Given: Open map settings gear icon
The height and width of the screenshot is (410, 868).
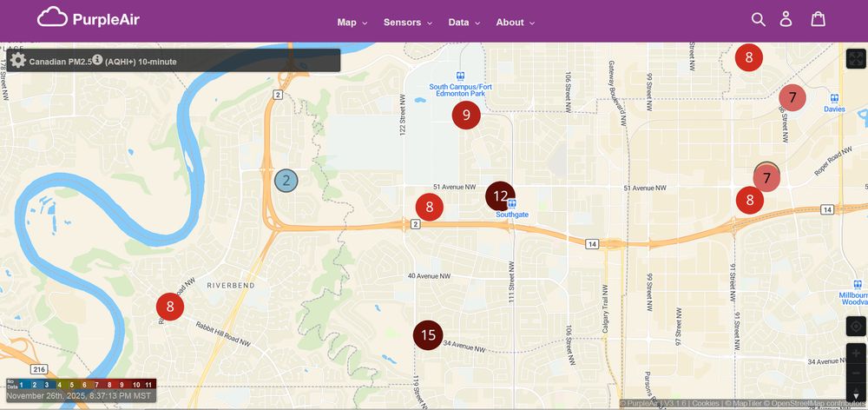Looking at the screenshot, I should [17, 61].
